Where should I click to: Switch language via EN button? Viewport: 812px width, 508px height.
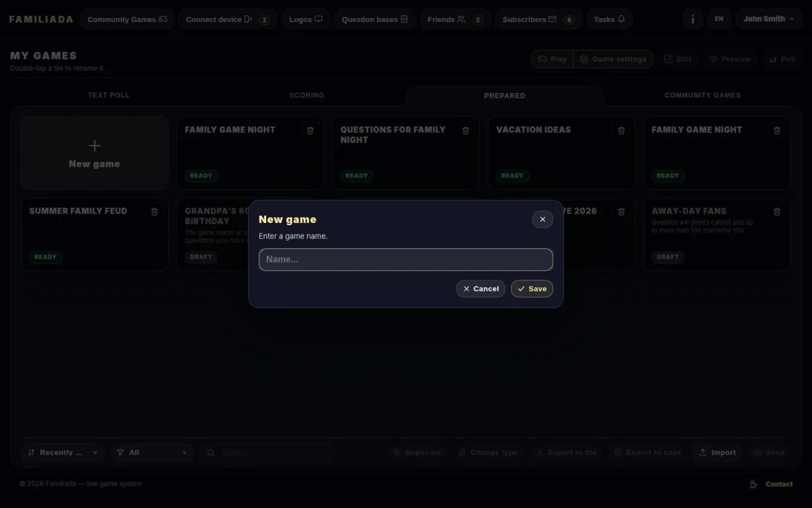(x=719, y=19)
